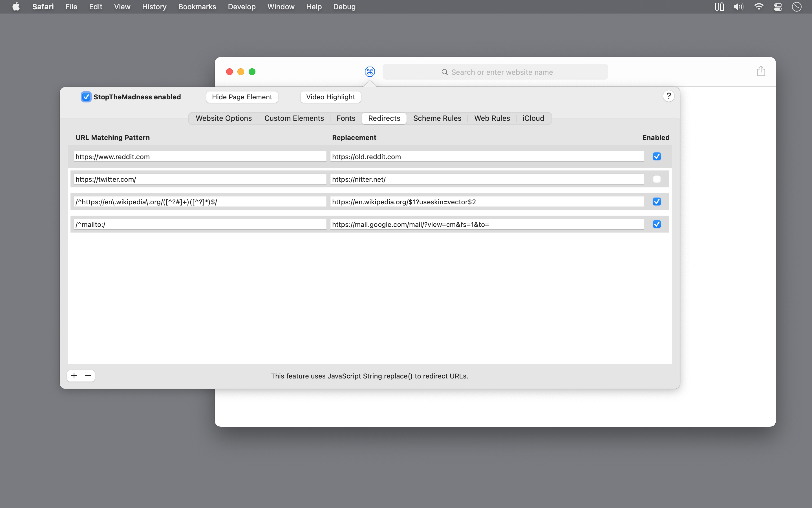Open the Safari menu
Screen dimensions: 812x508
(43, 7)
